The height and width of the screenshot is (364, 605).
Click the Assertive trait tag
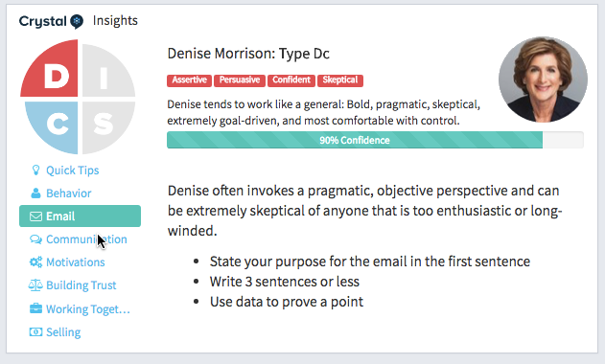click(190, 80)
